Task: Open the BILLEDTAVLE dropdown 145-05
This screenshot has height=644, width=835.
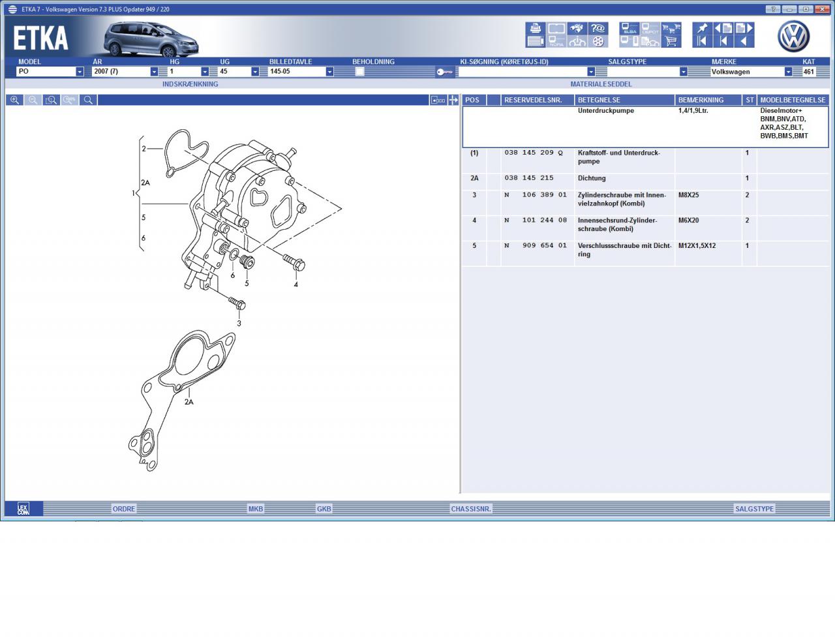Action: pos(329,72)
